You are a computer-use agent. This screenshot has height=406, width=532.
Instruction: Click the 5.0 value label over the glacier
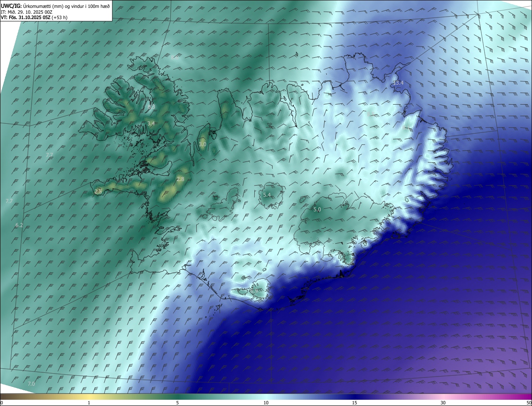click(x=317, y=210)
